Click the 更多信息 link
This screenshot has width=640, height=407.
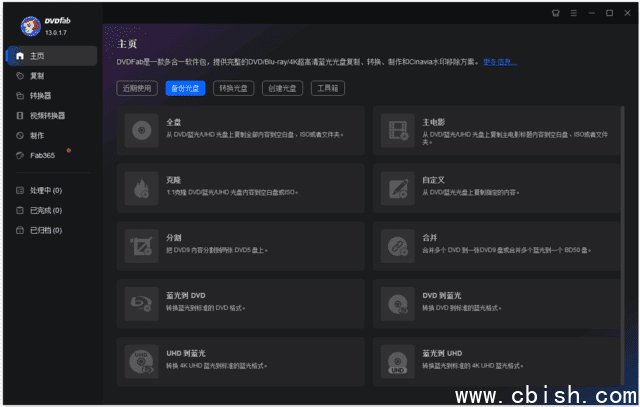(x=500, y=62)
